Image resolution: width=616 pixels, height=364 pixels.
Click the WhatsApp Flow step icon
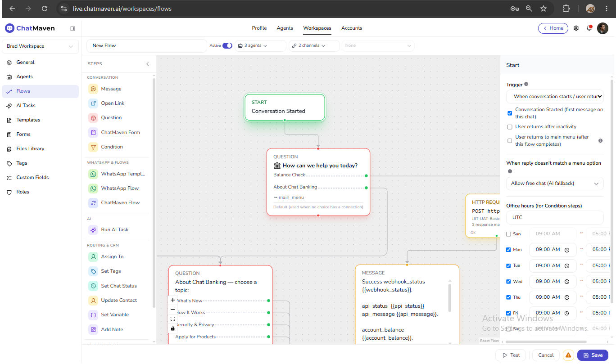coord(93,188)
